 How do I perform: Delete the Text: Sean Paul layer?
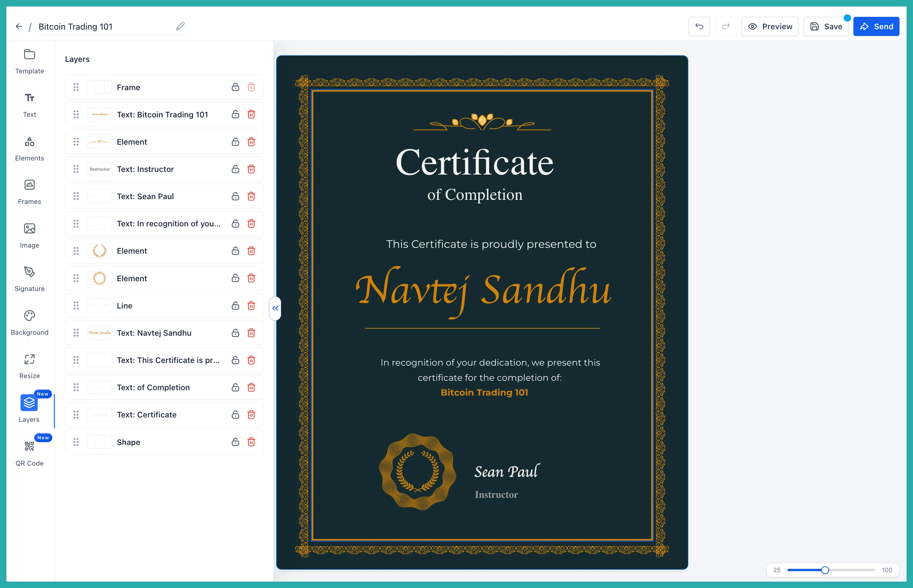(251, 196)
